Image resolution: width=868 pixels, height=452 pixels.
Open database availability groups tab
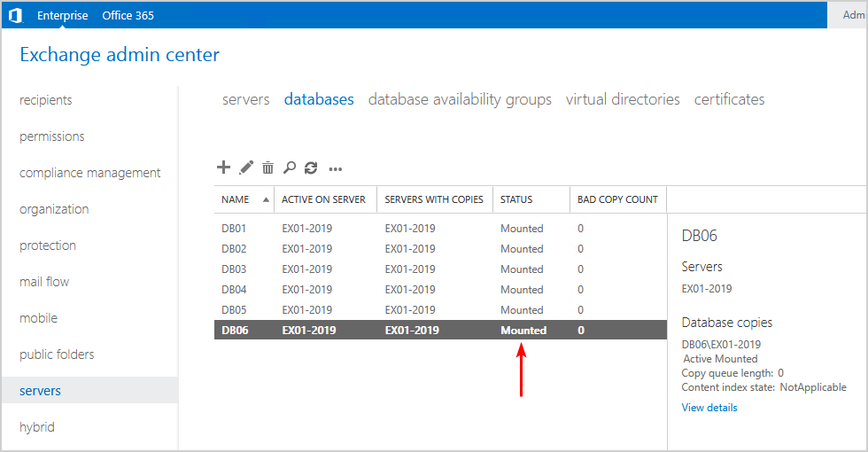click(x=460, y=99)
